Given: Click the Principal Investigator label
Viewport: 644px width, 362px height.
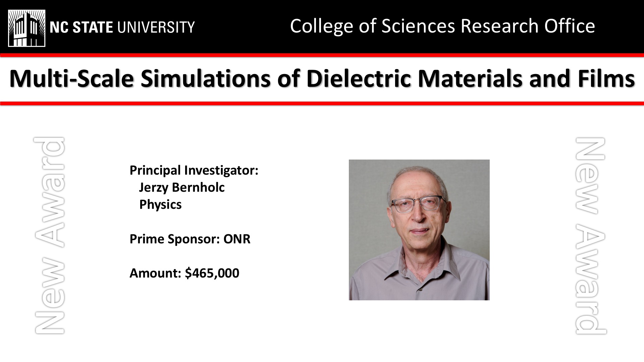Looking at the screenshot, I should pos(194,170).
